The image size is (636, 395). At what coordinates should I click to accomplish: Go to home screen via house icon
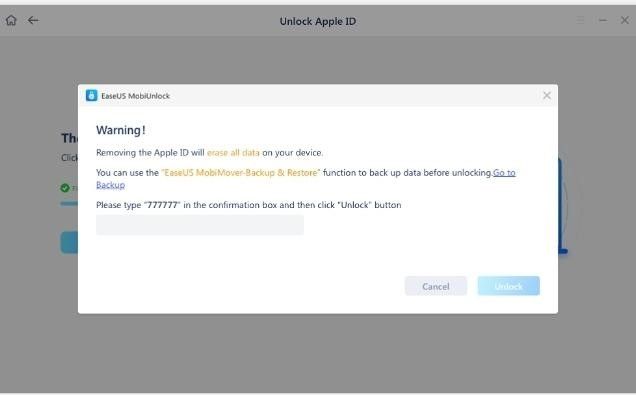(11, 20)
